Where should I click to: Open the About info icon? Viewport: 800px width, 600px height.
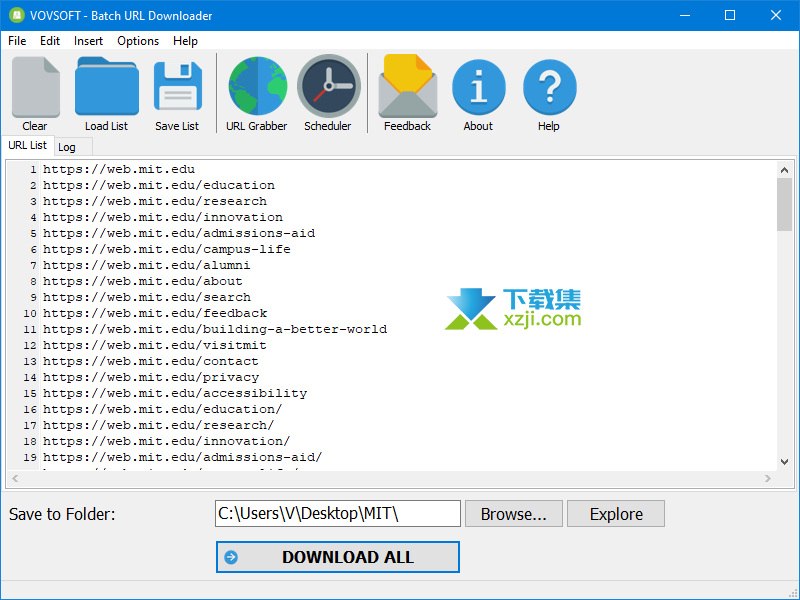479,87
